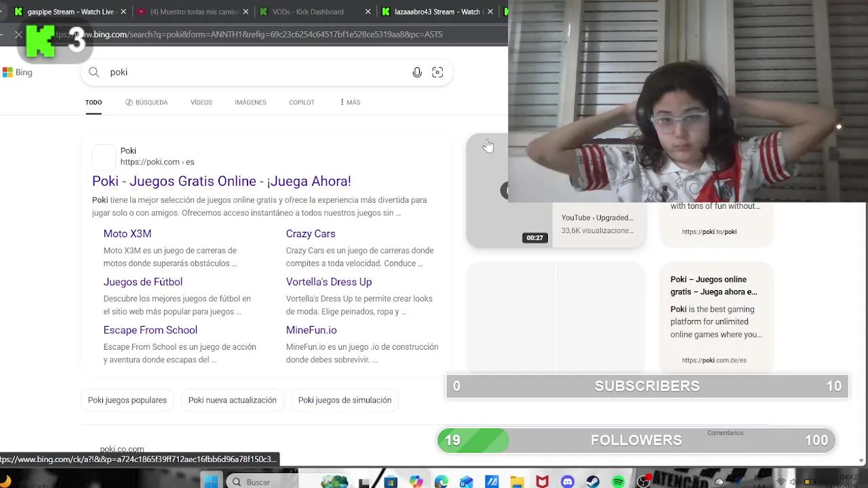Open Poki - Juegos Gratis Online result
This screenshot has width=868, height=488.
pos(222,181)
